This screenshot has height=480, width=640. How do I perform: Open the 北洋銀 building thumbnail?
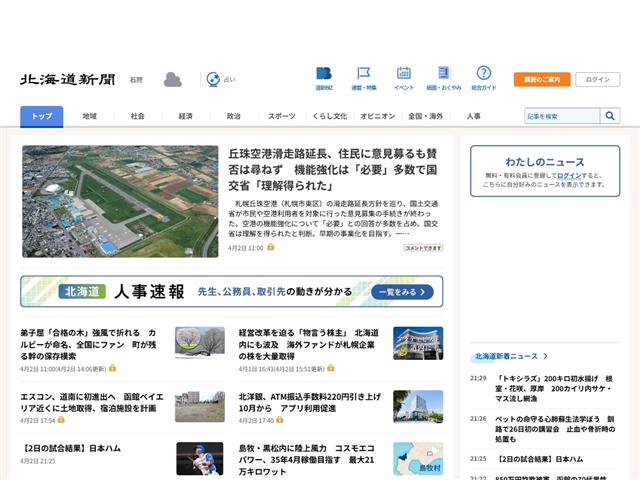(418, 407)
